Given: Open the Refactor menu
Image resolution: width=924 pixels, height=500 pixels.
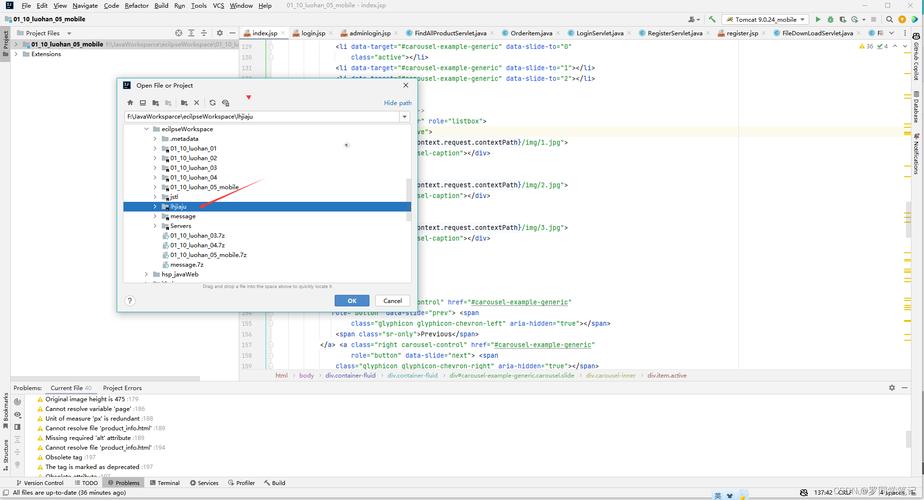Looking at the screenshot, I should (x=136, y=5).
